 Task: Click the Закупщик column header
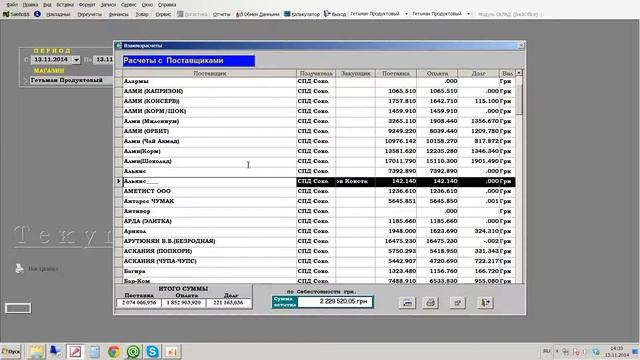click(x=356, y=73)
